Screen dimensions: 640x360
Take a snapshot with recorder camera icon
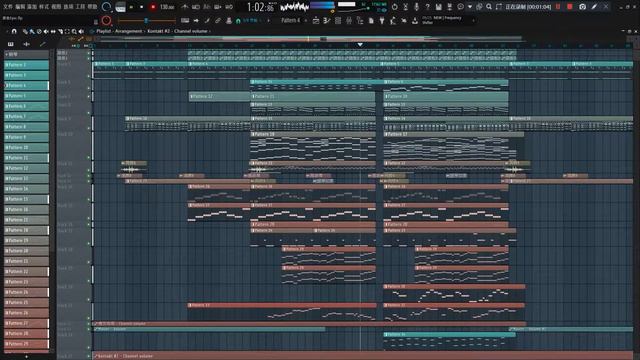[582, 7]
